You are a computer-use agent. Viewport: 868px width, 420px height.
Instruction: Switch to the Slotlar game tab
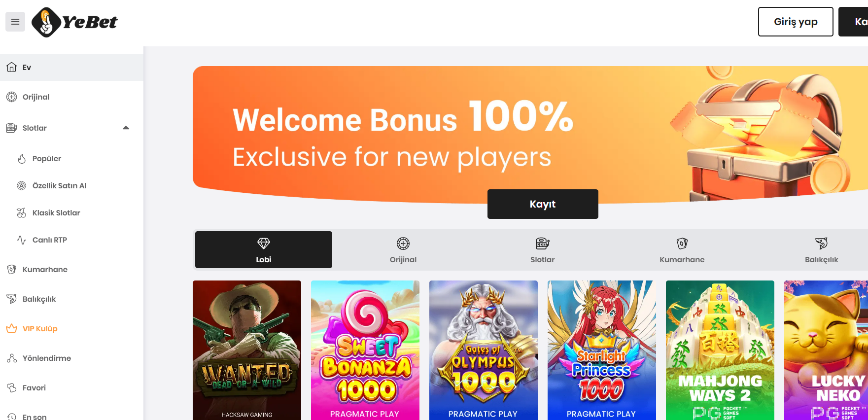(x=542, y=250)
